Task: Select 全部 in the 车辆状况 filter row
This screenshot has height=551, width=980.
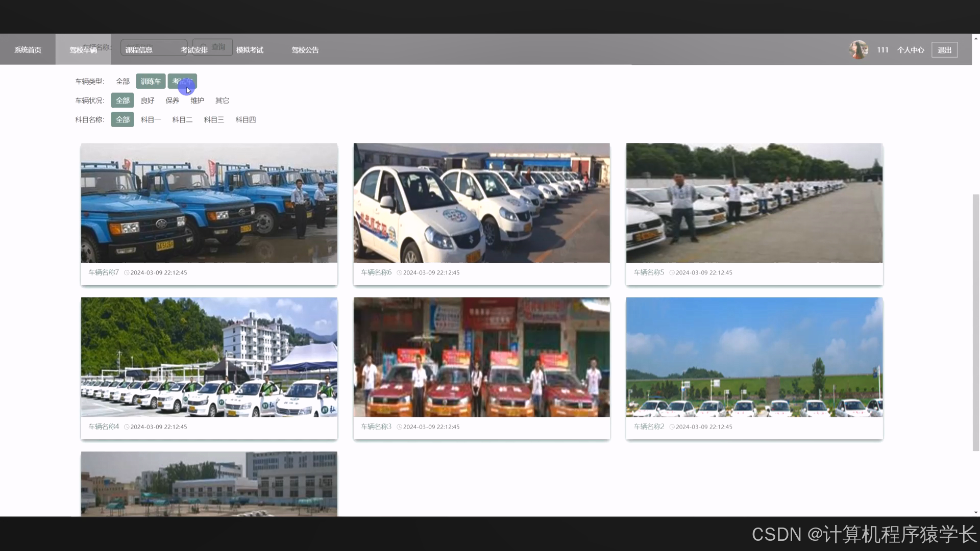Action: (x=122, y=101)
